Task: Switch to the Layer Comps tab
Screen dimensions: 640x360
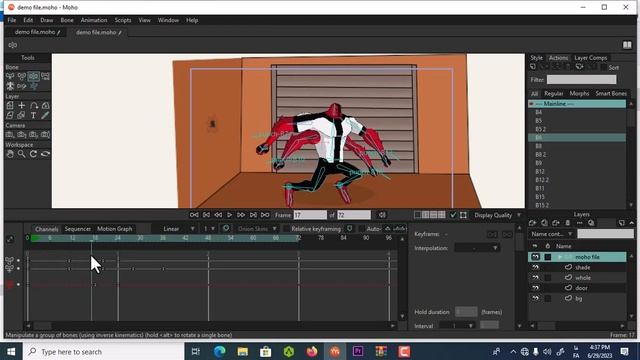Action: click(590, 58)
